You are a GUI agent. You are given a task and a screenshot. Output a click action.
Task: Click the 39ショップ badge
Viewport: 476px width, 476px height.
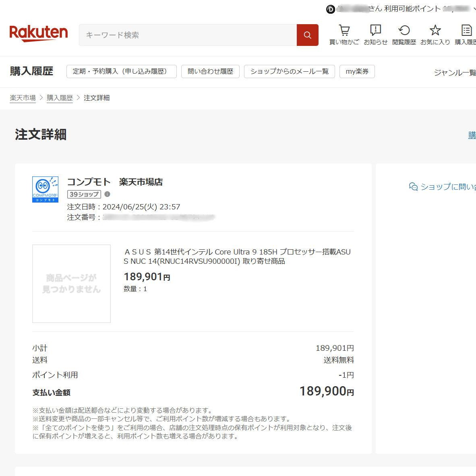pos(84,194)
